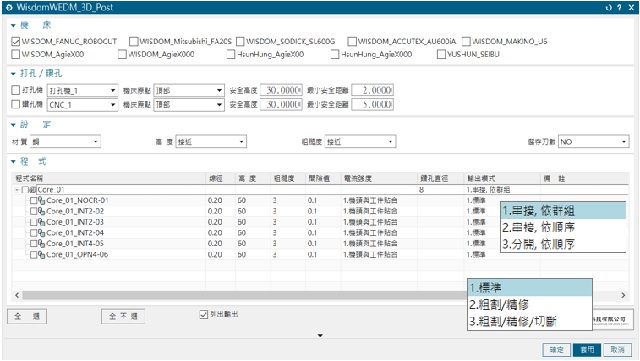This screenshot has height=361, width=640.
Task: Uncheck the 列出輸出 checkbox
Action: pos(204,314)
